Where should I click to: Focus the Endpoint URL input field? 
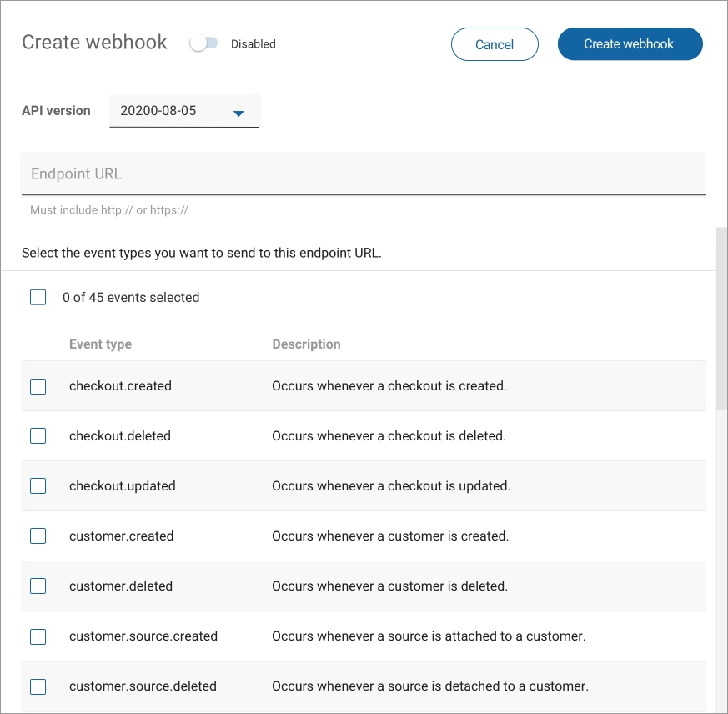[x=364, y=174]
